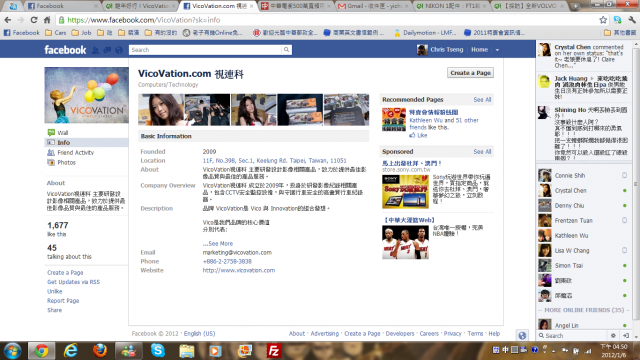Screen dimensions: 640x360
Task: Reload the page with refresh icon
Action: click(34, 20)
